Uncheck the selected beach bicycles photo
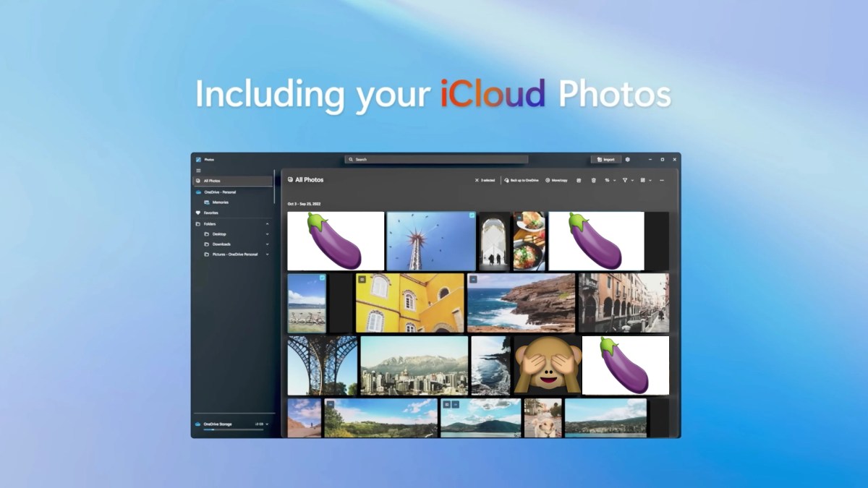 click(x=322, y=278)
